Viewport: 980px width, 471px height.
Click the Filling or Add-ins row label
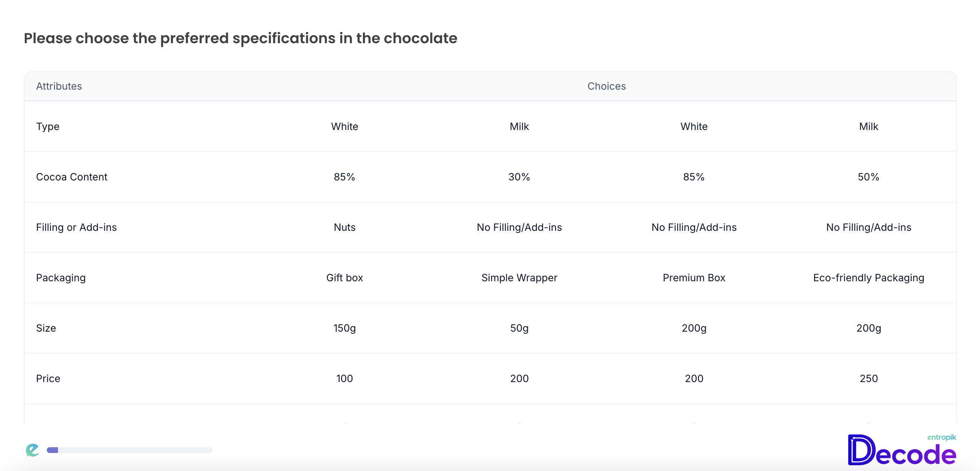click(76, 227)
